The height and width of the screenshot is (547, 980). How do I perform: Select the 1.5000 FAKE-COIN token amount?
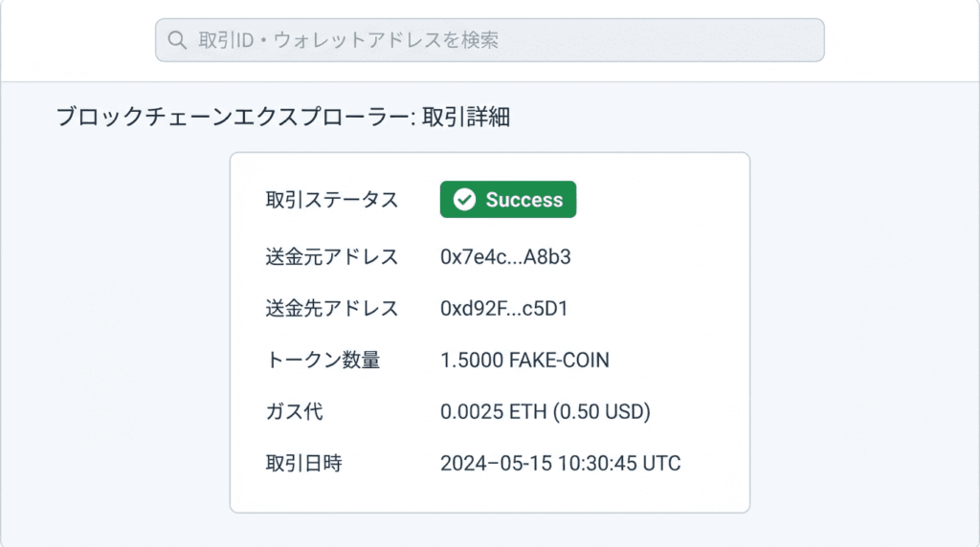click(x=524, y=361)
